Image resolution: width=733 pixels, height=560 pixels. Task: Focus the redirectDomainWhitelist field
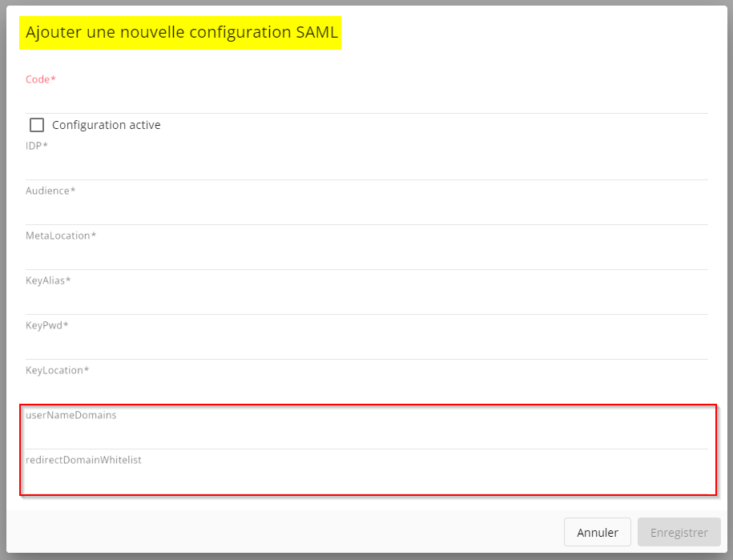pyautogui.click(x=366, y=481)
